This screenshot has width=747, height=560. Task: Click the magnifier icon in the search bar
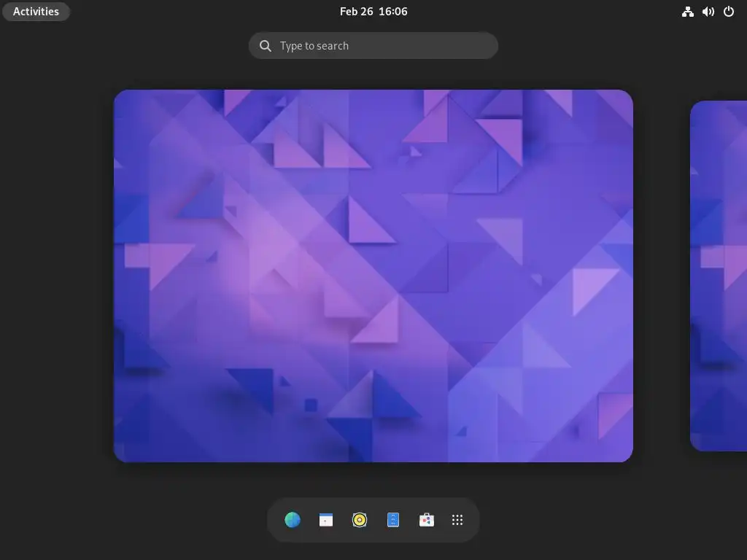[266, 46]
